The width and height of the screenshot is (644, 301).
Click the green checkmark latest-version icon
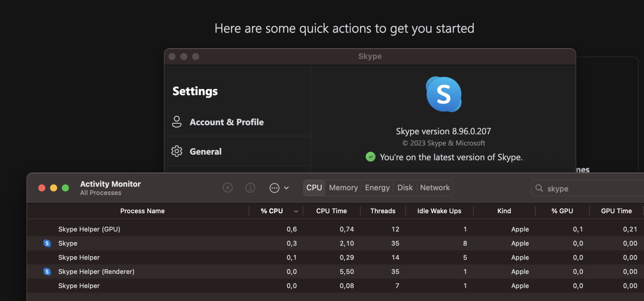coord(371,157)
